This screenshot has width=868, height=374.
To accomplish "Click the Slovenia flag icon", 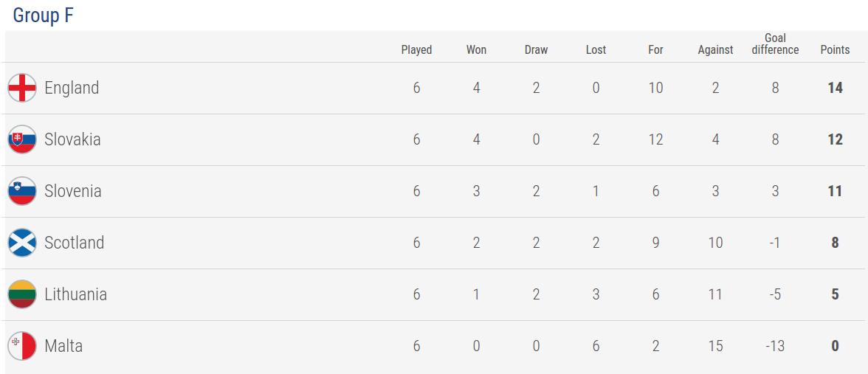I will click(22, 191).
